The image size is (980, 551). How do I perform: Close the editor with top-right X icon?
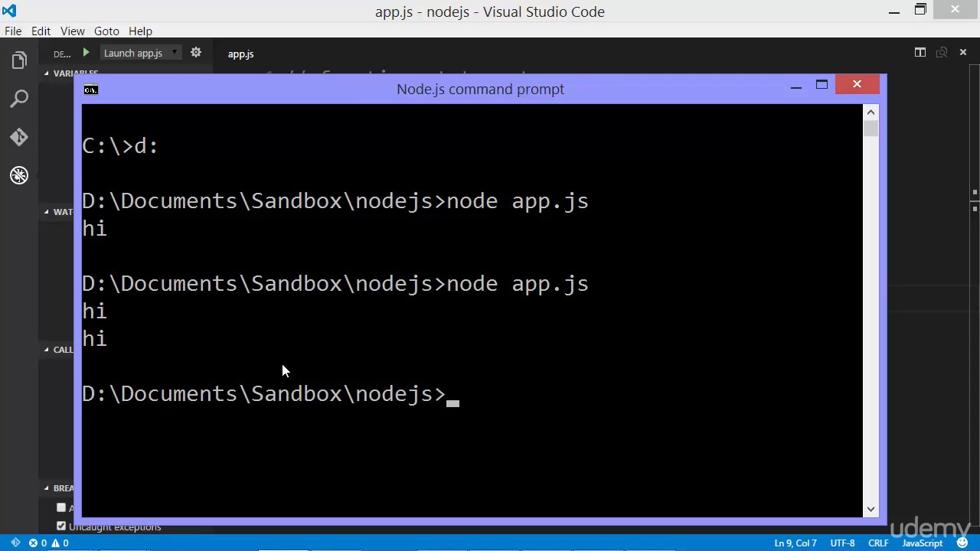pyautogui.click(x=963, y=52)
